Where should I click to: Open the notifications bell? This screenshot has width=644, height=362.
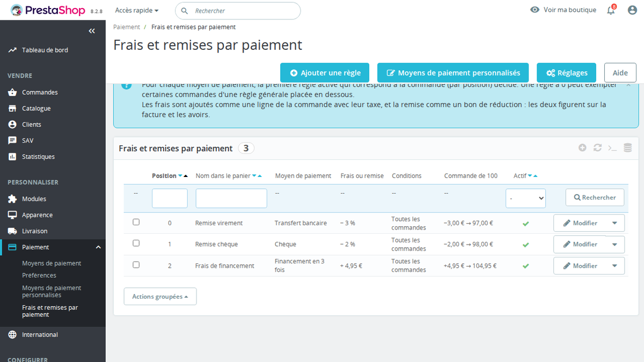click(x=611, y=10)
